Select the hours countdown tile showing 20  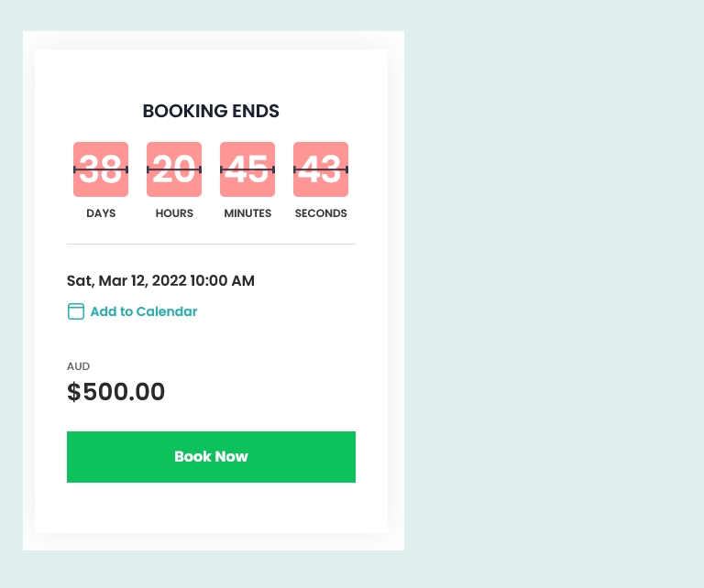174,169
